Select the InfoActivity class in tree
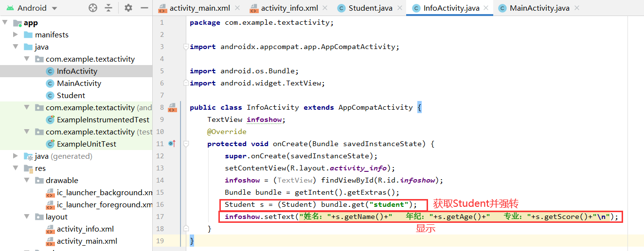This screenshot has width=644, height=251. click(x=77, y=71)
